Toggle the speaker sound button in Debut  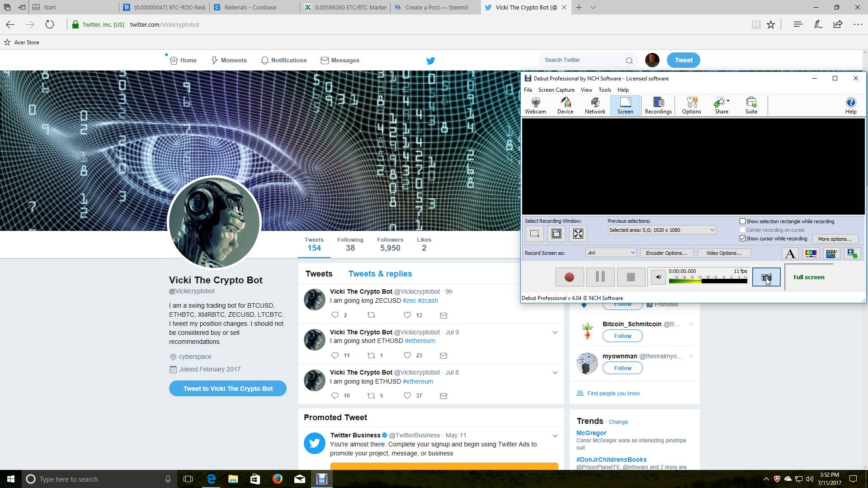point(658,277)
